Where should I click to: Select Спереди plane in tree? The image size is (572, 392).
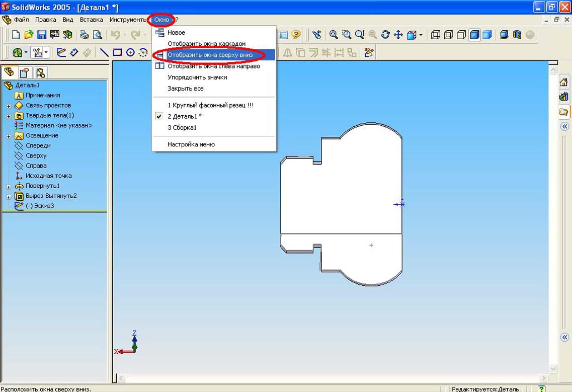tap(38, 145)
